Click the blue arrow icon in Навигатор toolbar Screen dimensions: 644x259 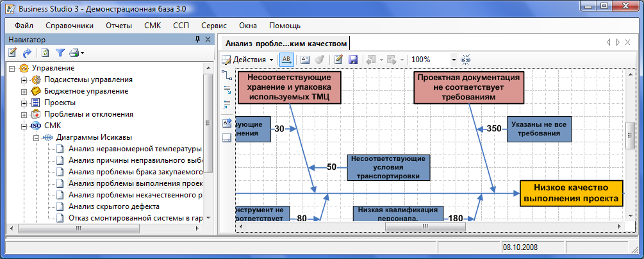[x=27, y=53]
